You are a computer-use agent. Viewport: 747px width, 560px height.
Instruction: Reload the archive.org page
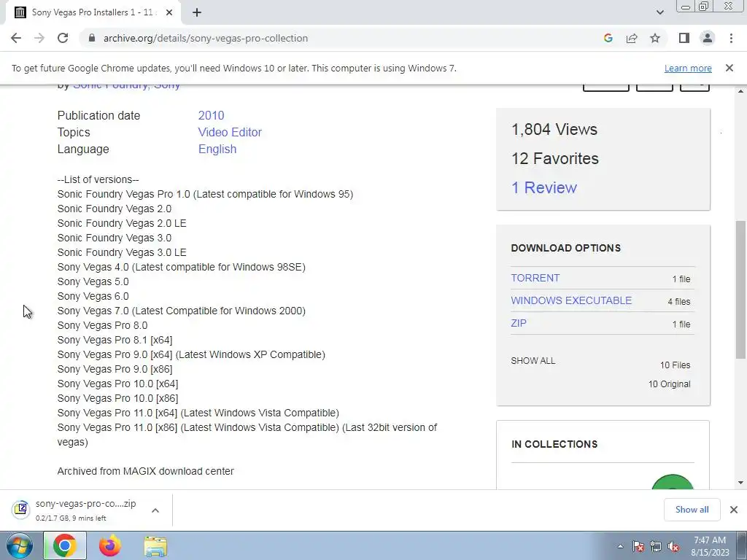pos(63,38)
